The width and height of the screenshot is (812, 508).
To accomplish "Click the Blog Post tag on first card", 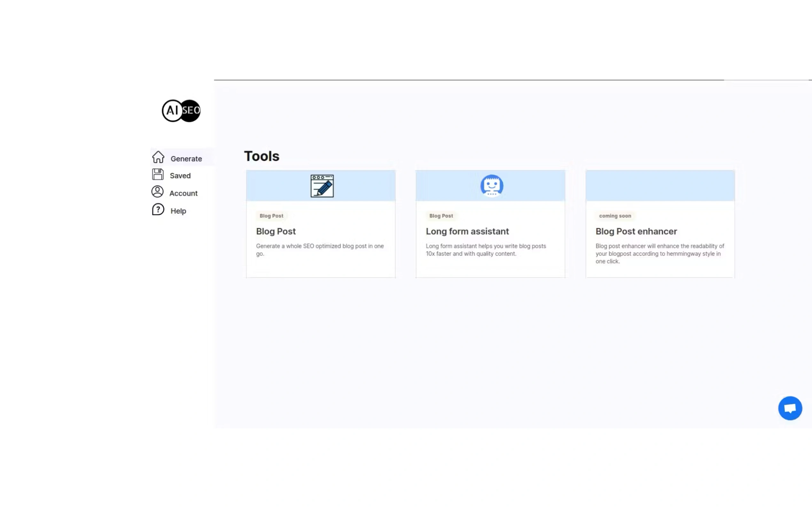I will point(271,216).
